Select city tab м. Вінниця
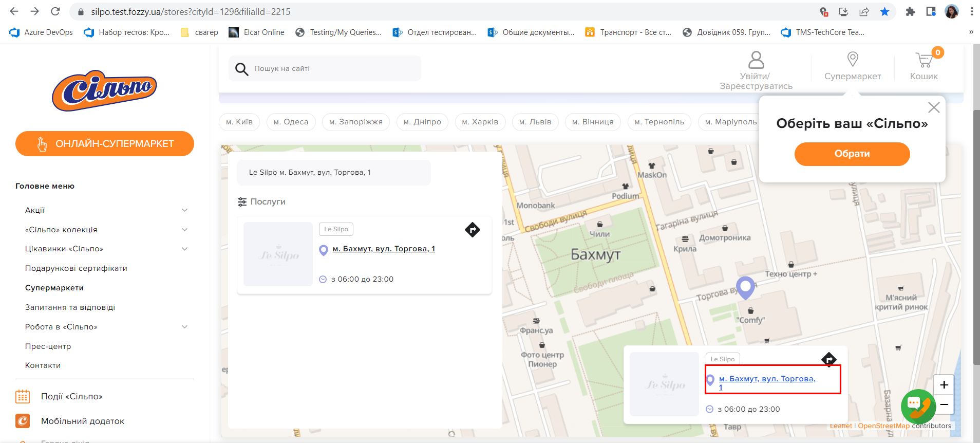 [x=593, y=122]
